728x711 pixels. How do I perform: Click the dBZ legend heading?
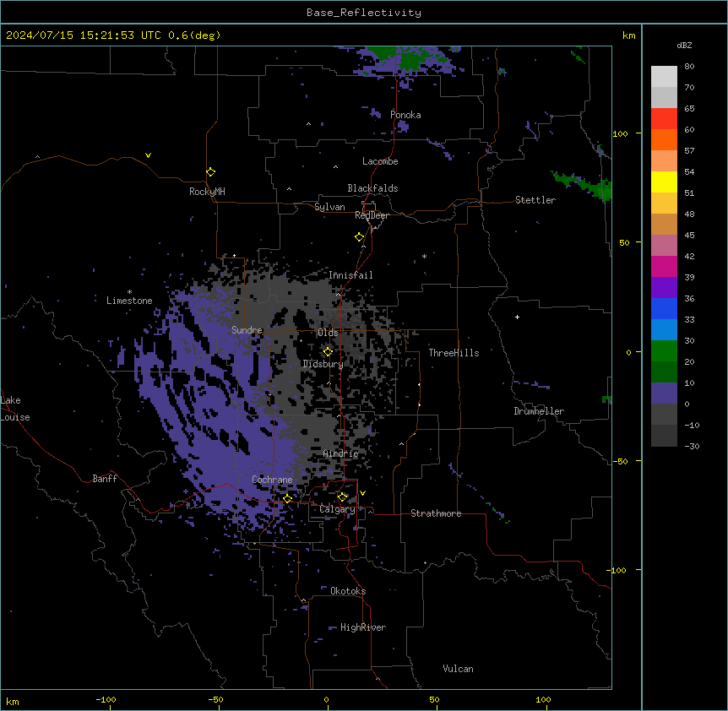click(684, 46)
